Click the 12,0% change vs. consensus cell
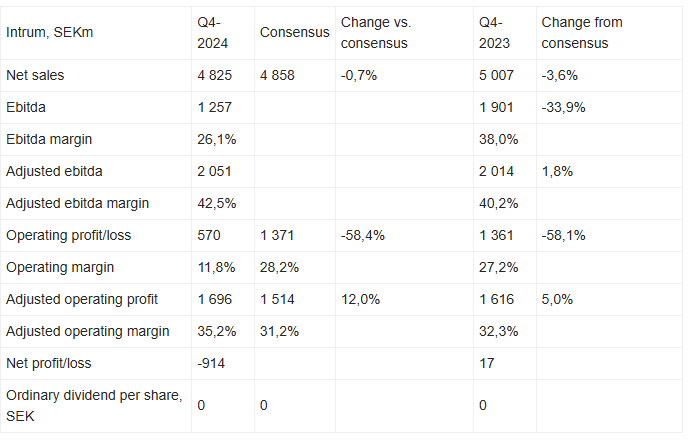 click(x=360, y=299)
